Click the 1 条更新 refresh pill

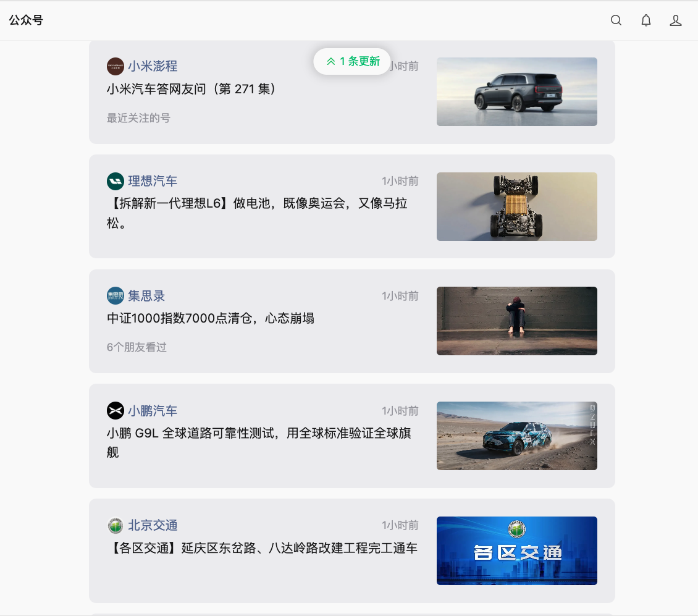[352, 61]
